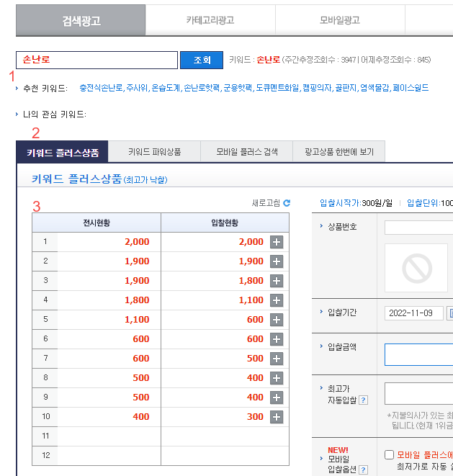Viewport: 453px width, 476px height.
Task: Open help icon next to 자동입찰
Action: coord(363,400)
